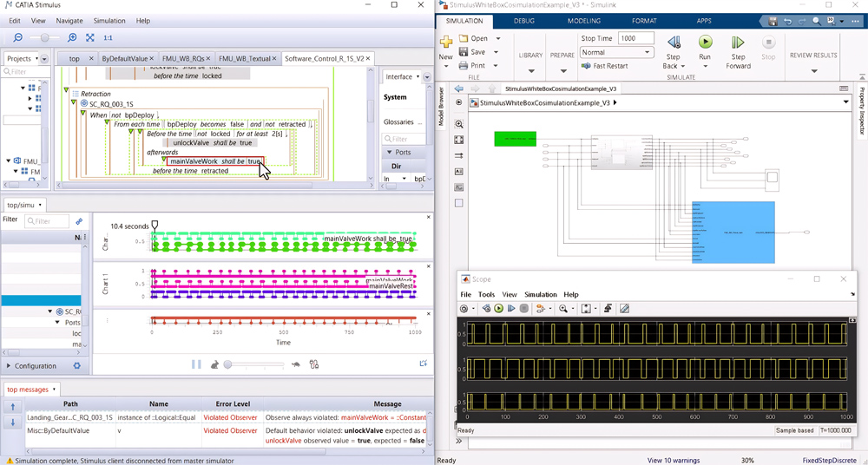Click the Configuration gear icon
This screenshot has width=868, height=465.
click(x=77, y=366)
